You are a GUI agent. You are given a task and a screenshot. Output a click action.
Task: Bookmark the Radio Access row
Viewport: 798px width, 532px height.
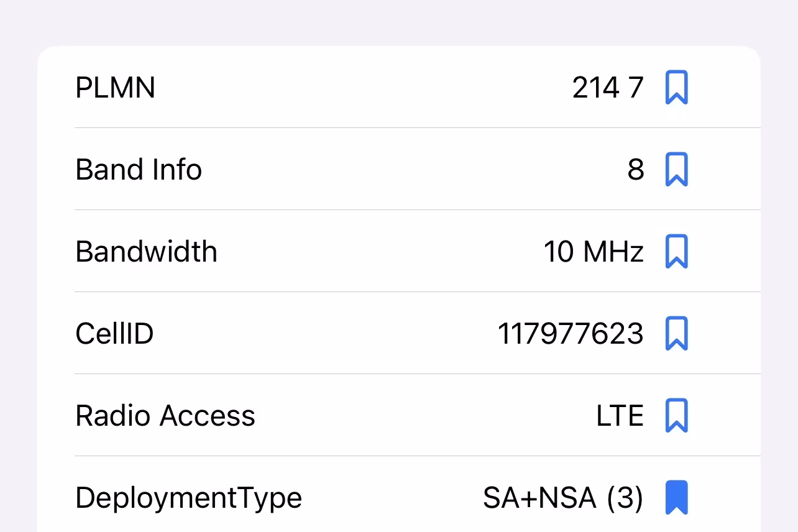tap(677, 416)
